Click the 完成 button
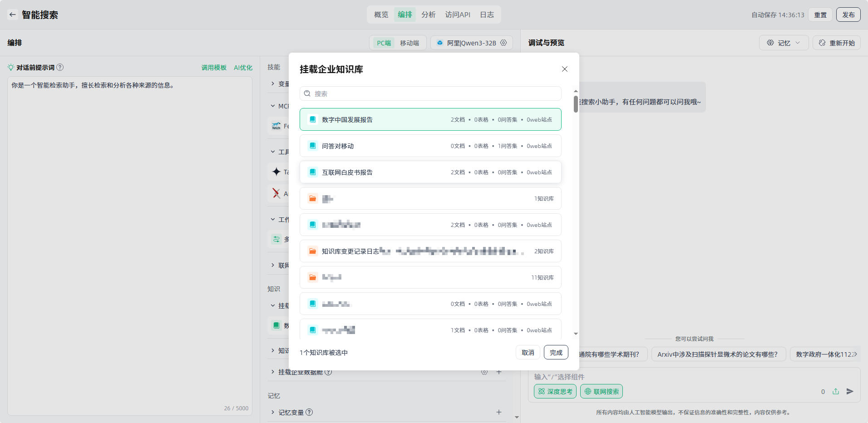 coord(556,352)
